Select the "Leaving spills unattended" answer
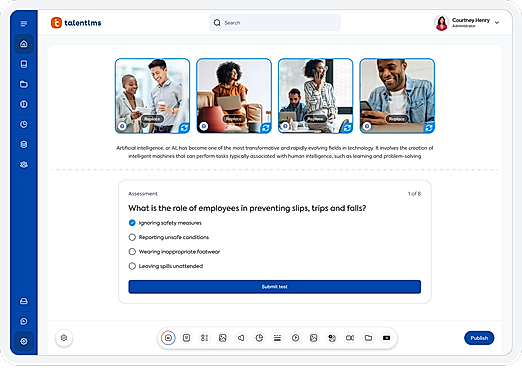The width and height of the screenshot is (522, 368). (x=132, y=266)
